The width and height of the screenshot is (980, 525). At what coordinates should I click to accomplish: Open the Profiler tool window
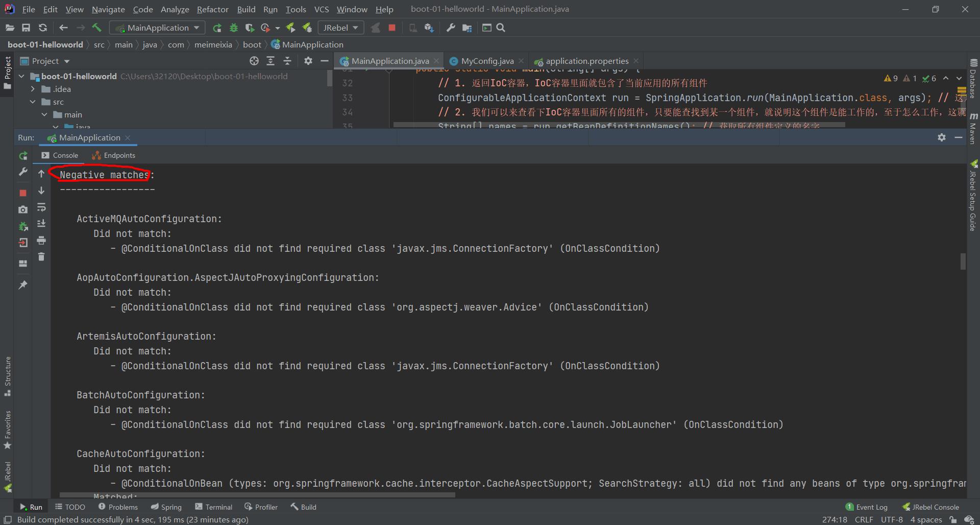click(261, 507)
